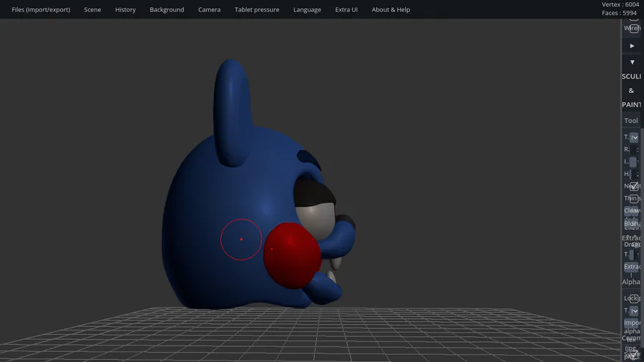Screen dimensions: 644x362
Task: Click the Extract button
Action: [x=632, y=267]
